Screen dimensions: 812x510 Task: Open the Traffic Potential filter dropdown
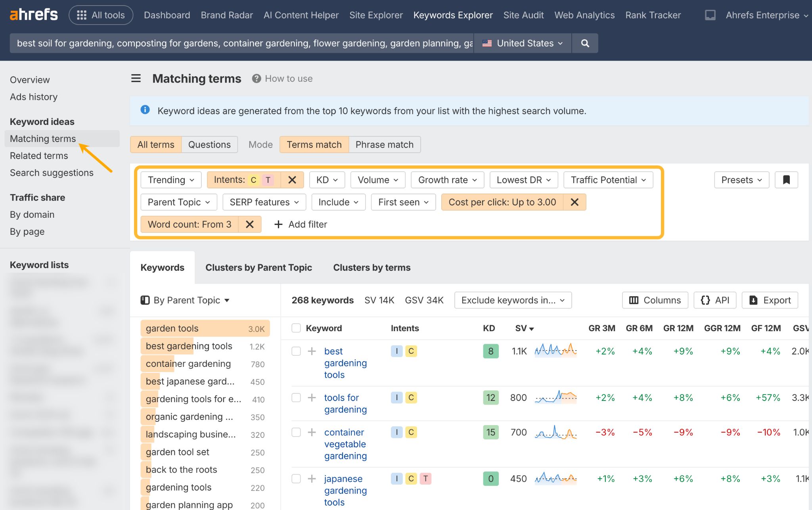coord(608,180)
